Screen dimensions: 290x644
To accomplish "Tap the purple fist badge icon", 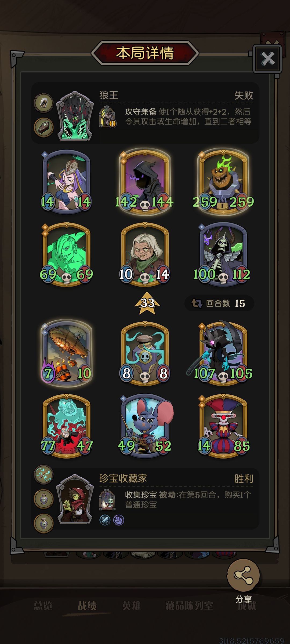I will pos(119,520).
